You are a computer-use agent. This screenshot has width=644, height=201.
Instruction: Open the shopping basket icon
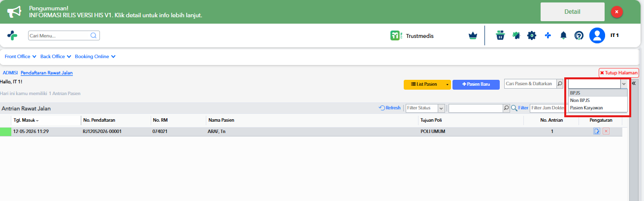pos(500,35)
